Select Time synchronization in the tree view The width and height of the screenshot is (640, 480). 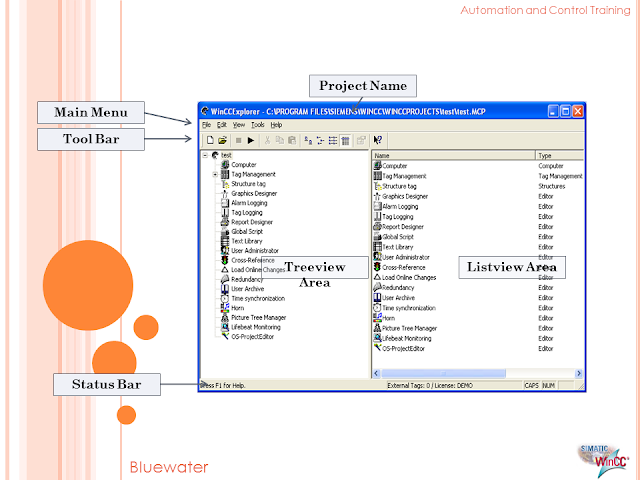[258, 298]
